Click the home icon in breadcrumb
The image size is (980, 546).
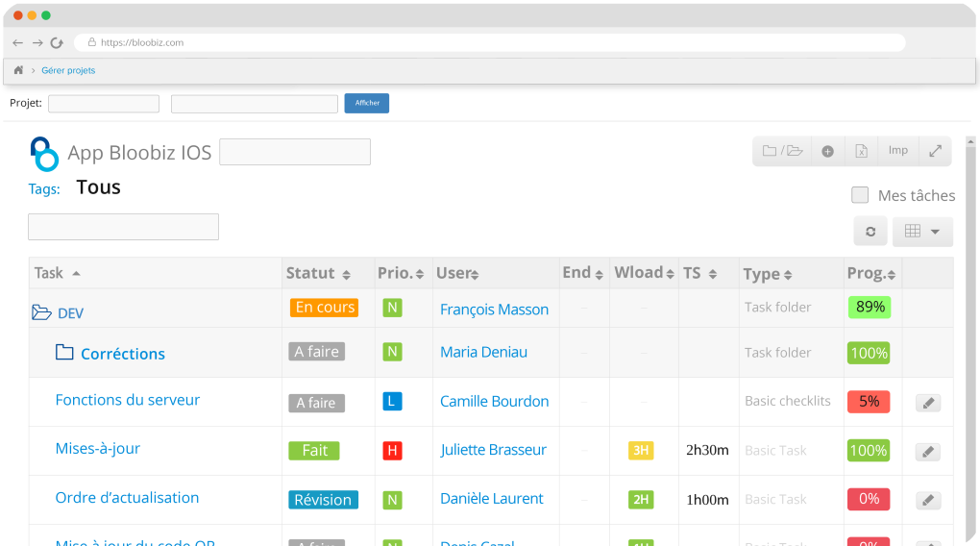tap(18, 70)
